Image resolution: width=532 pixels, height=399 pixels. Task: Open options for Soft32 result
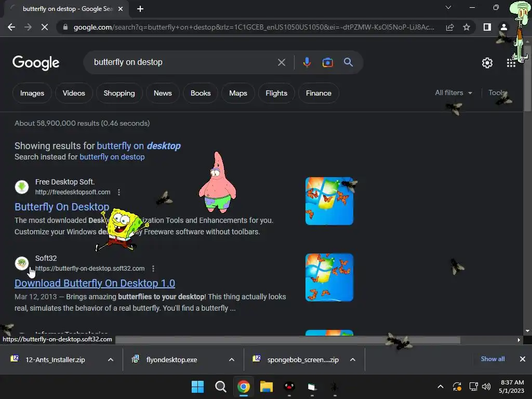point(153,269)
